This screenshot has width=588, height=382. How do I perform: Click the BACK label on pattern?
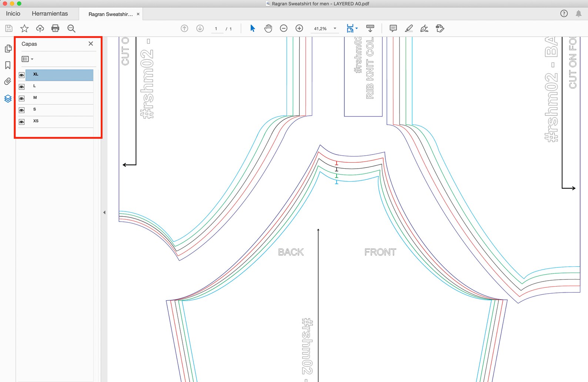click(x=291, y=252)
